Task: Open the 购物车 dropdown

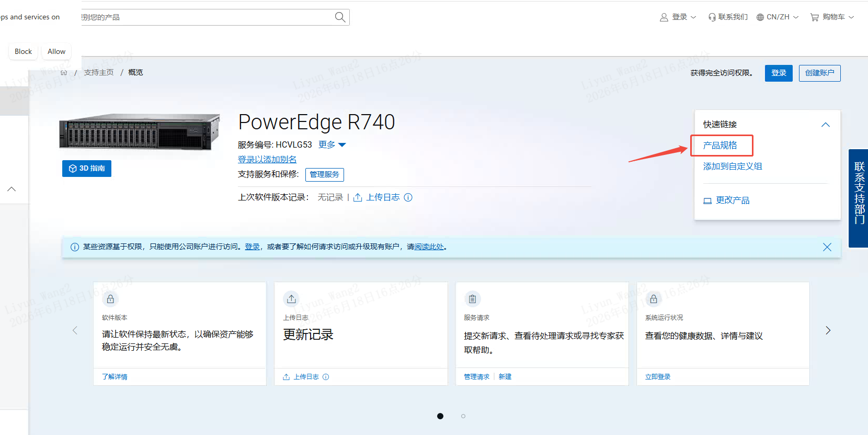Action: click(x=832, y=17)
